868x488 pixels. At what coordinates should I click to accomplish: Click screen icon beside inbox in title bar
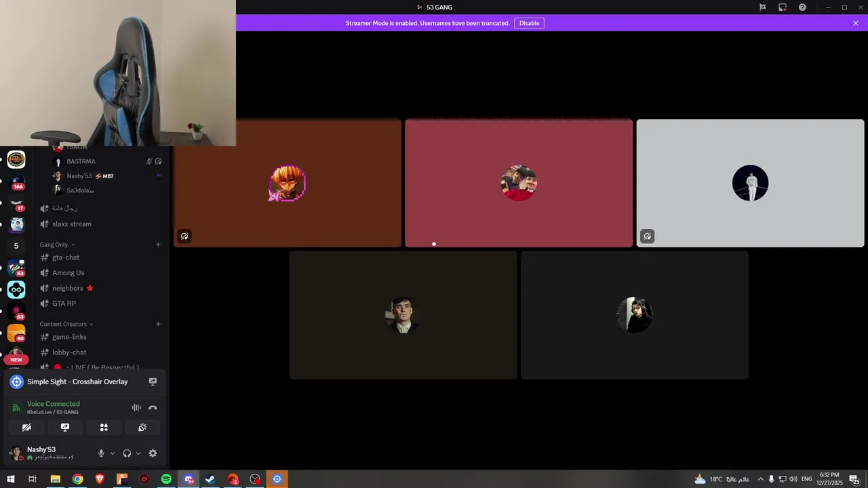coord(783,7)
